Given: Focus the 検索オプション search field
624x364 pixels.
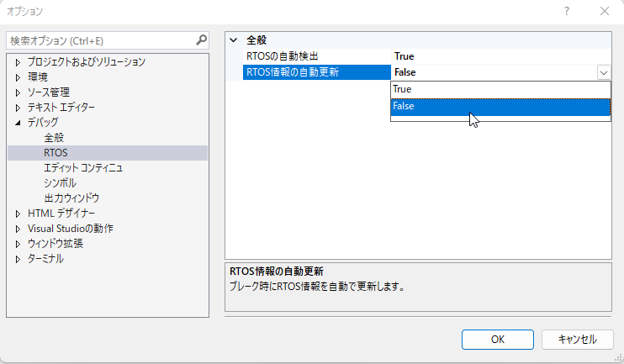Looking at the screenshot, I should [x=98, y=40].
